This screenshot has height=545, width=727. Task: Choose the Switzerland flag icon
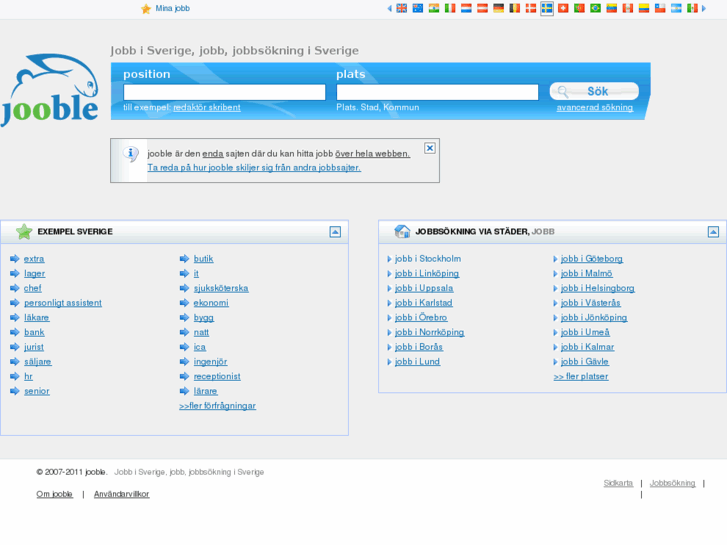pos(563,8)
